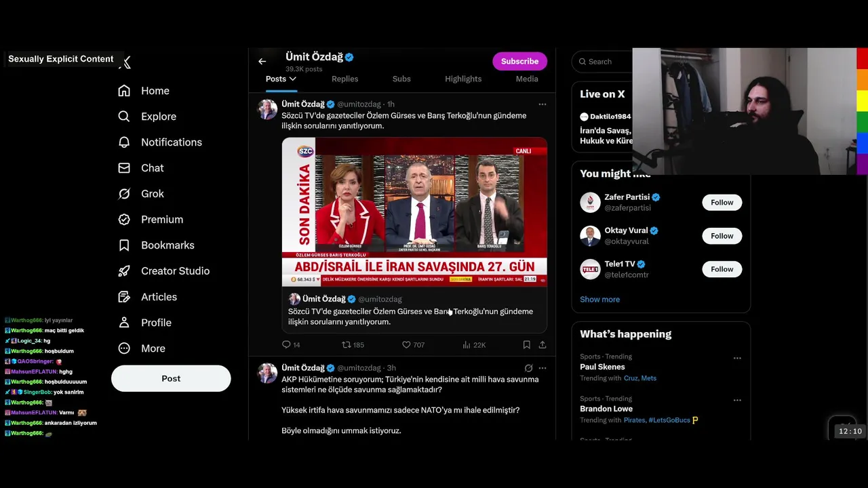Click the Show more link under suggestions
Viewport: 868px width, 488px height.
[599, 300]
